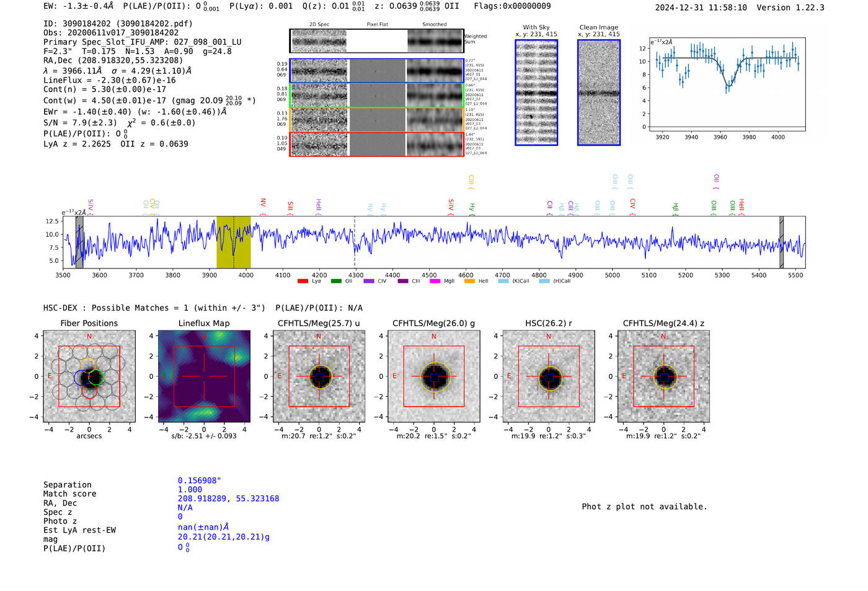Click the Flags:0x00000009 text
This screenshot has height=591, width=868.
(512, 6)
